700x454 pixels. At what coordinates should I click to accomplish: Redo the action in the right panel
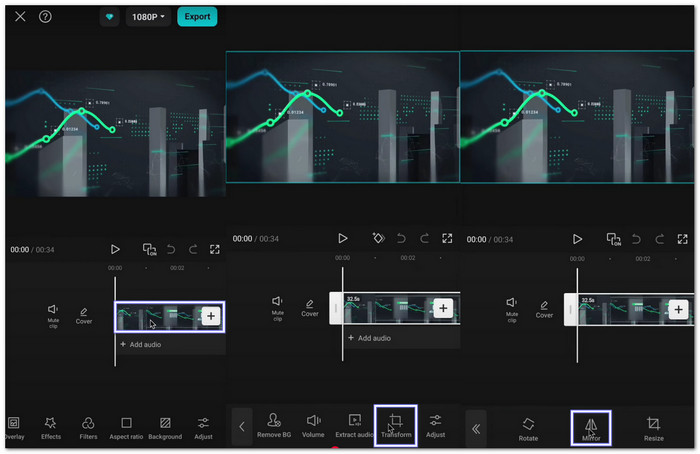tap(659, 239)
